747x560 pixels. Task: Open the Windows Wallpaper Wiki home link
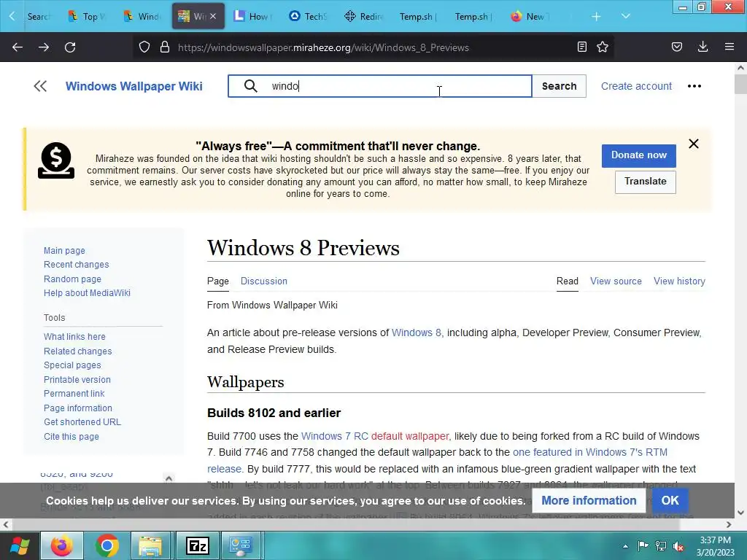[x=134, y=86]
